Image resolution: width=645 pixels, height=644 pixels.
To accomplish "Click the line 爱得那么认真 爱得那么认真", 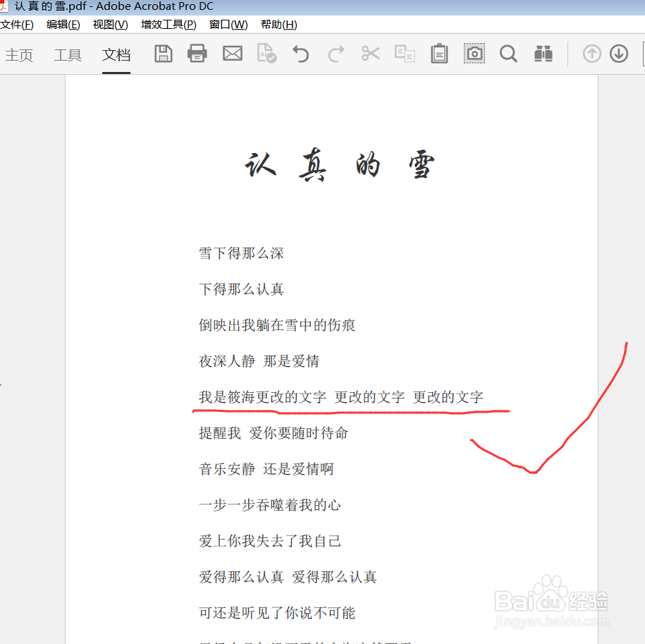I will (288, 577).
